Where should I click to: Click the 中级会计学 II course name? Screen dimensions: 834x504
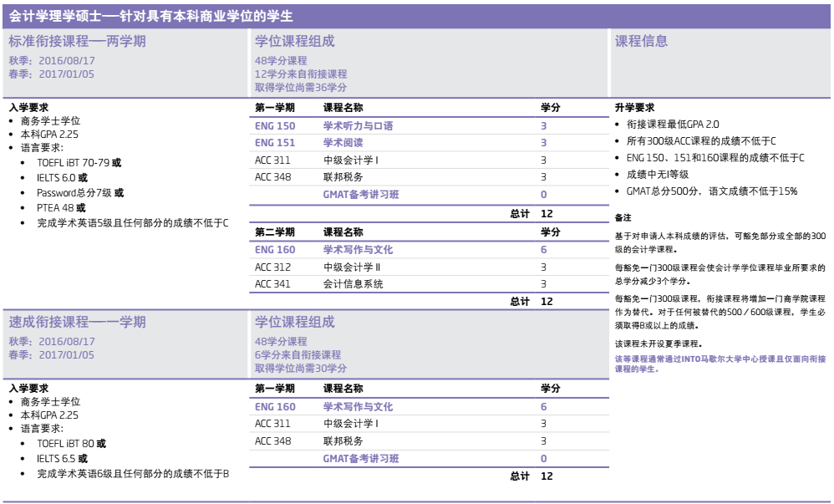click(352, 267)
